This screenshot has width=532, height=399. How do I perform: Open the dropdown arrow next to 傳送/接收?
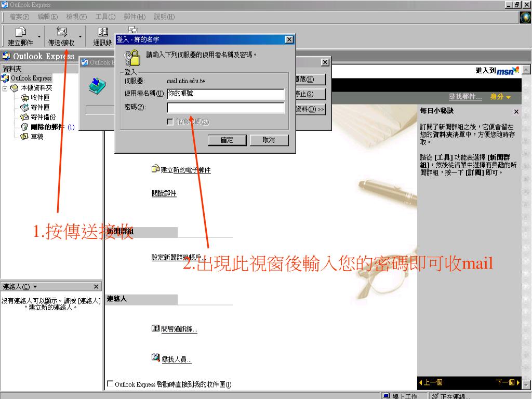[81, 36]
